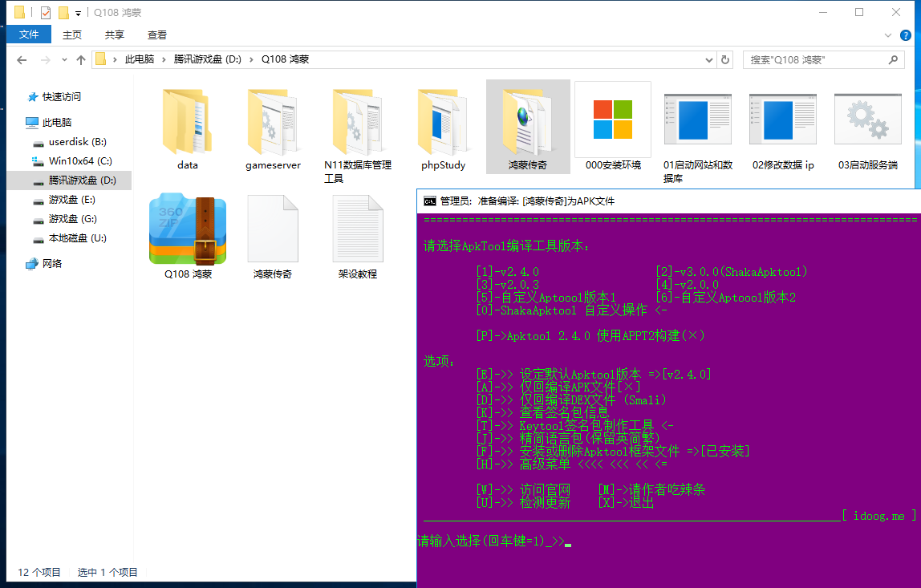This screenshot has height=588, width=921.
Task: Run the 02修改数据 ip script
Action: coord(783,130)
